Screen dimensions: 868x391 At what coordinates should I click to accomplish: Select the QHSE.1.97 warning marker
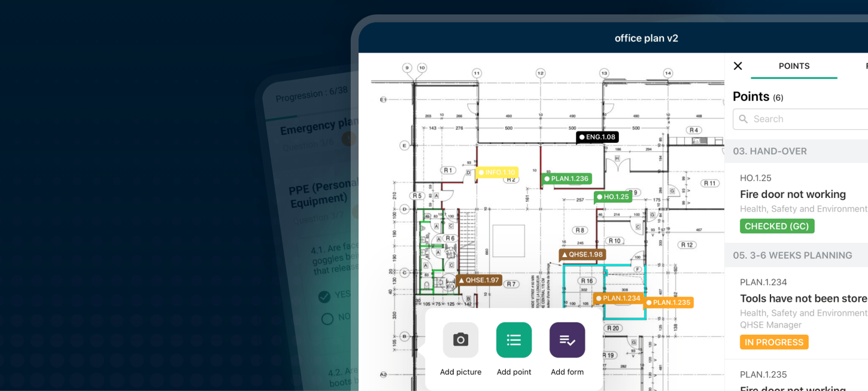tap(479, 280)
